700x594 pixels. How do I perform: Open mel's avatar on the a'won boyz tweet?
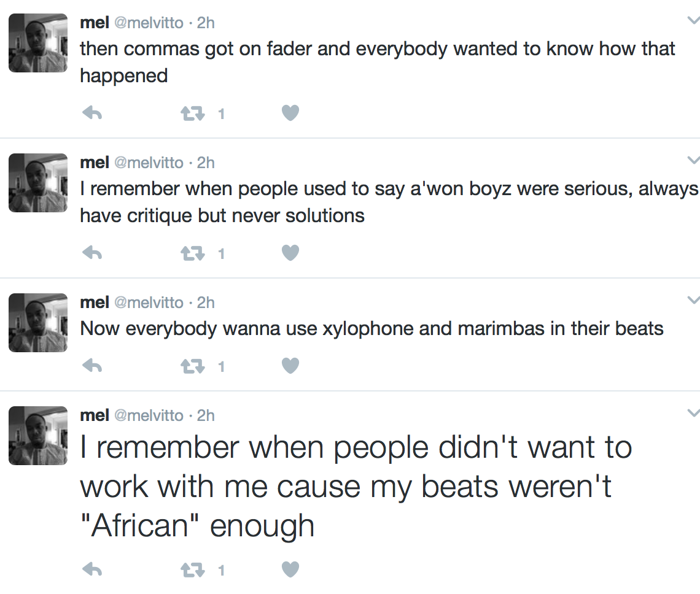(38, 182)
